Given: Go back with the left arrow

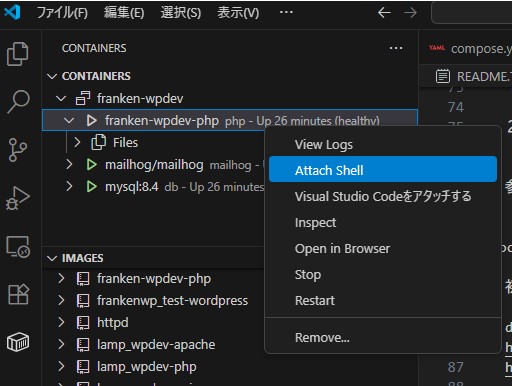Looking at the screenshot, I should pos(384,13).
